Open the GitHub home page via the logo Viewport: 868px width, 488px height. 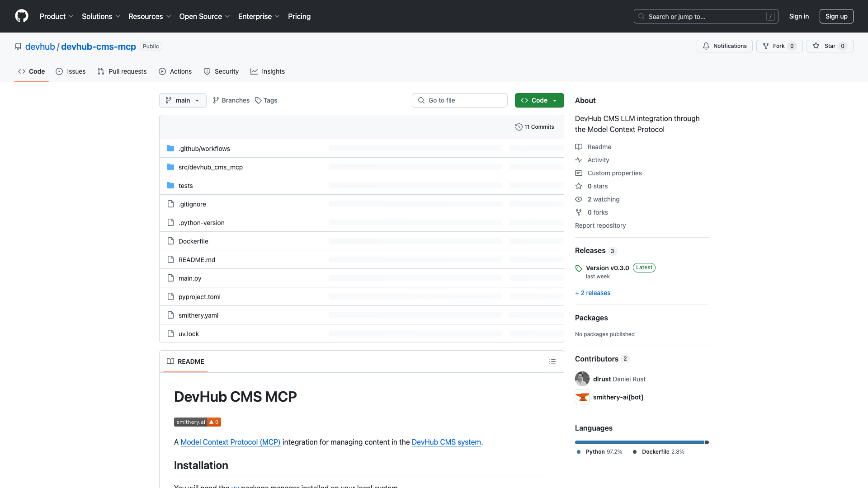click(22, 16)
